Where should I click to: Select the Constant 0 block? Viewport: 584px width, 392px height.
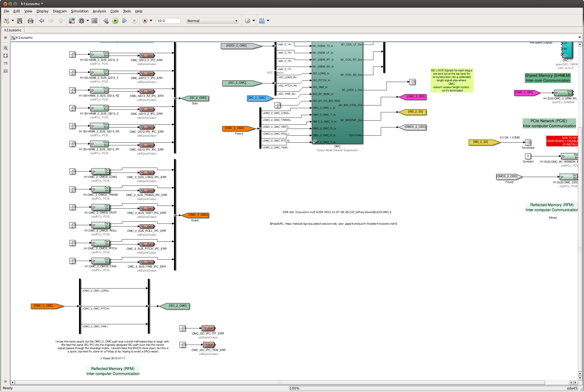tap(528, 156)
